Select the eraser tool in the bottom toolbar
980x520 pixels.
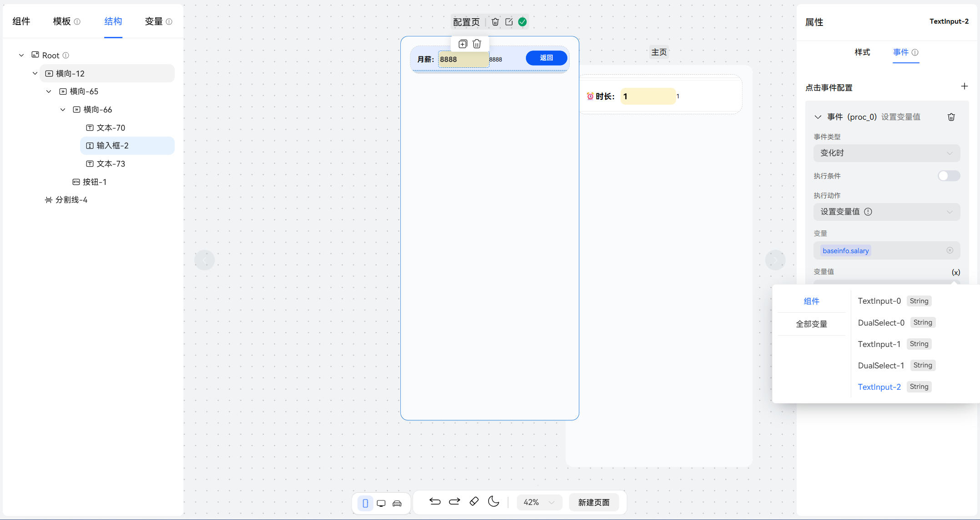pyautogui.click(x=474, y=501)
